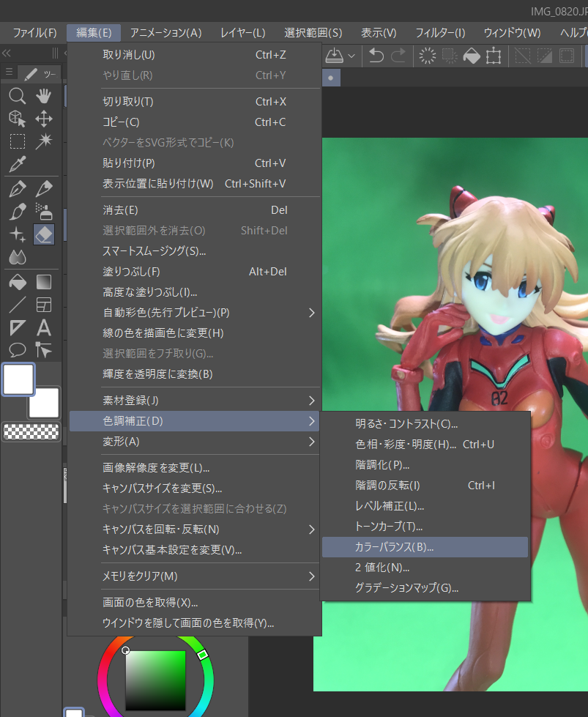Open the アニメーション(A) menu
The height and width of the screenshot is (717, 588).
(166, 33)
